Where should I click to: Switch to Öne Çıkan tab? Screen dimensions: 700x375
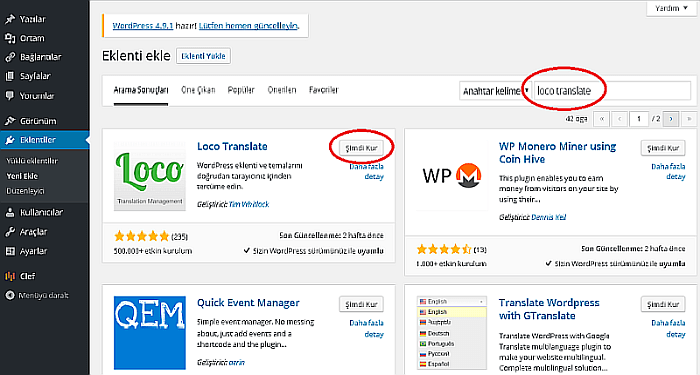point(198,90)
